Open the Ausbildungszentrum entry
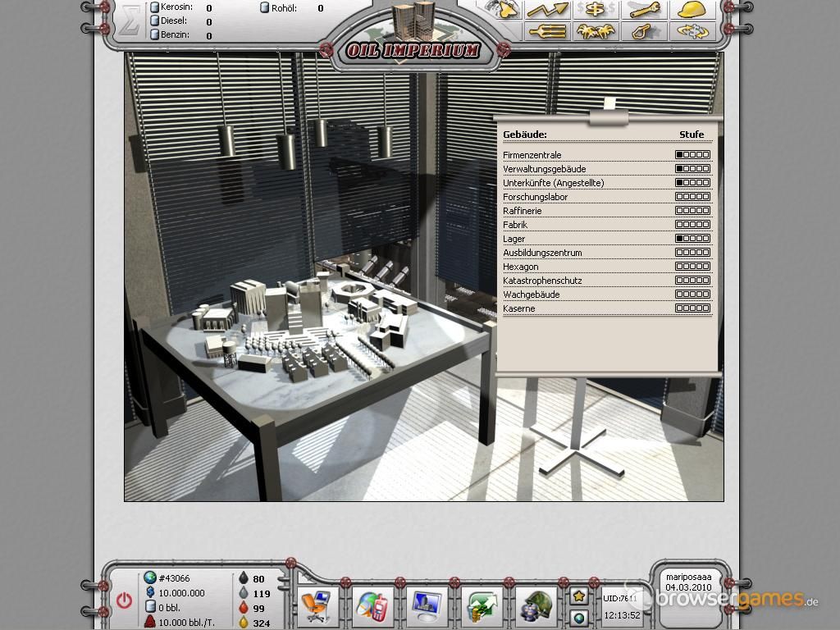840x630 pixels. (607, 253)
